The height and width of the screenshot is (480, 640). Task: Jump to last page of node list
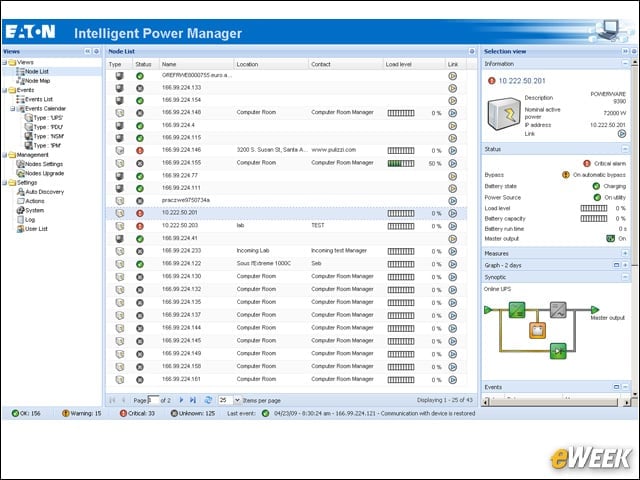click(193, 400)
